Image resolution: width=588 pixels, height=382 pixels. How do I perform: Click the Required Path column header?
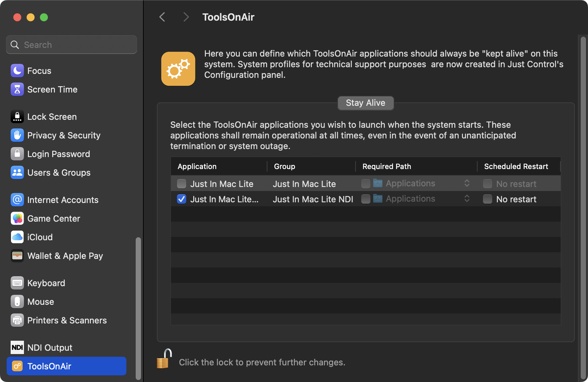(416, 166)
